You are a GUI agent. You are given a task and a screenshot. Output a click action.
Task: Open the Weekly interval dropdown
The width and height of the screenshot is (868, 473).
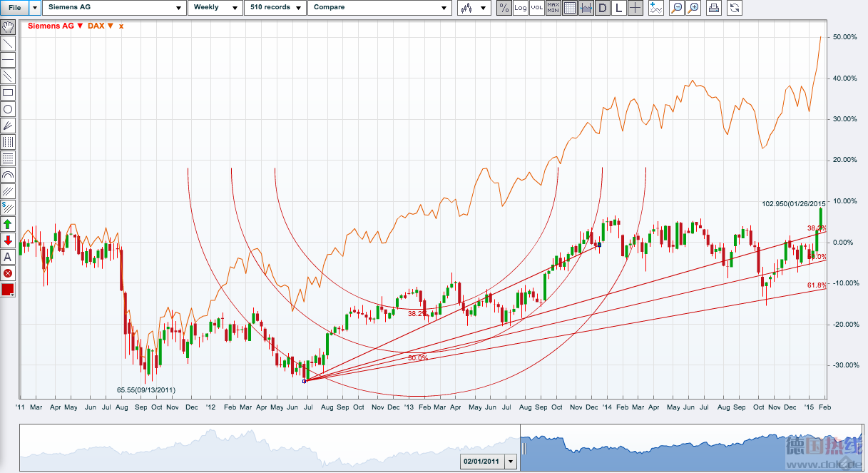coord(215,8)
